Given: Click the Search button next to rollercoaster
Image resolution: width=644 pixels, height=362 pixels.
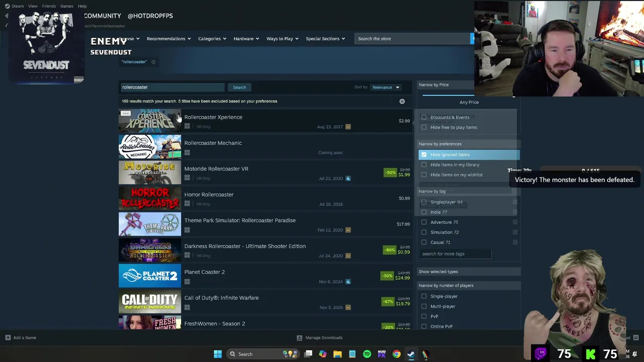Looking at the screenshot, I should (239, 87).
